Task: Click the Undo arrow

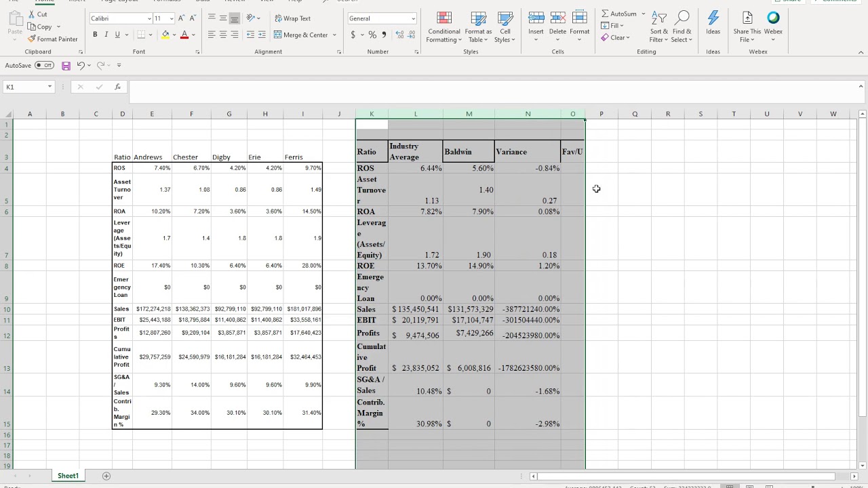Action: [80, 65]
